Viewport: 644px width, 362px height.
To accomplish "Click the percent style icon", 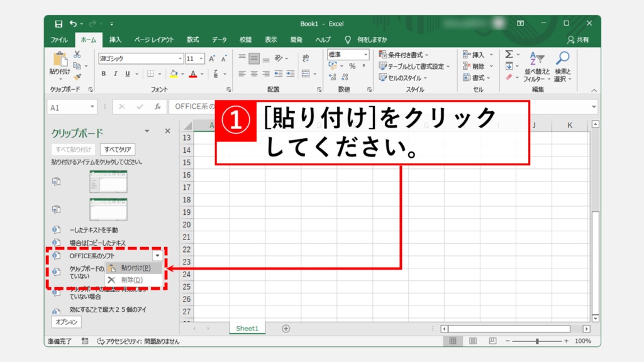I will [x=352, y=66].
